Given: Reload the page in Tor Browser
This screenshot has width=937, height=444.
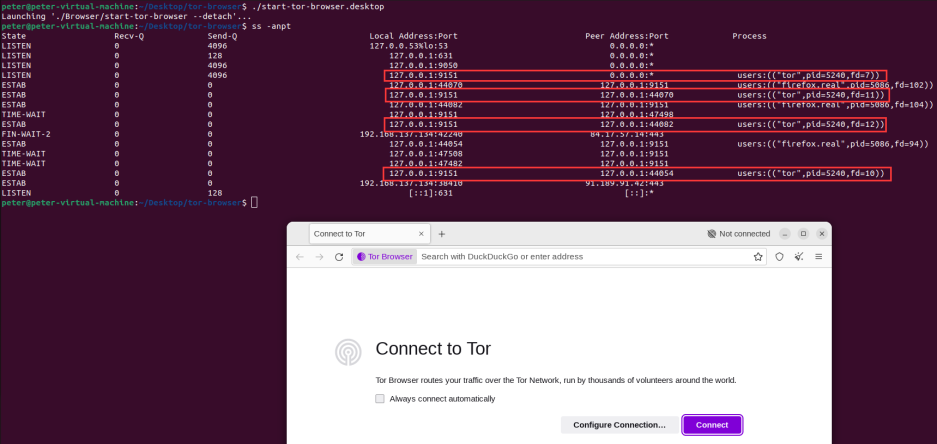Looking at the screenshot, I should [x=339, y=257].
